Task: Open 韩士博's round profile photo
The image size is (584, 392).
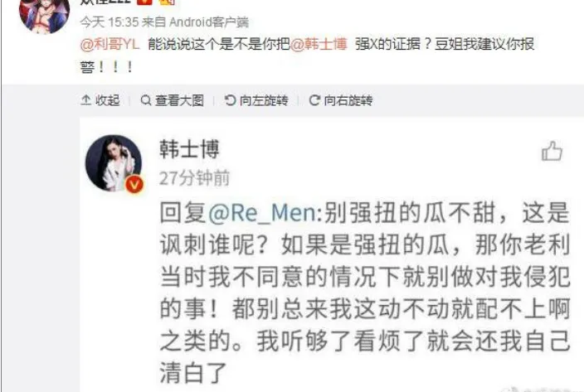Action: click(x=114, y=163)
